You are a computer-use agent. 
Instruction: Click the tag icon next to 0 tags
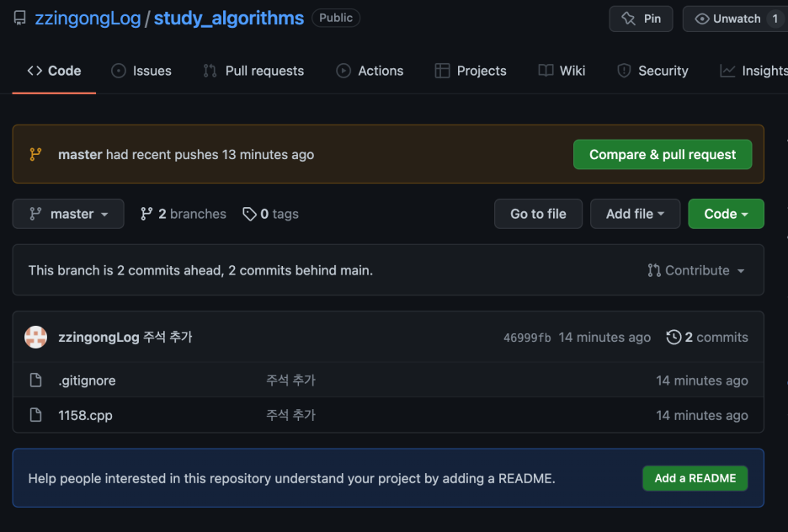click(249, 214)
